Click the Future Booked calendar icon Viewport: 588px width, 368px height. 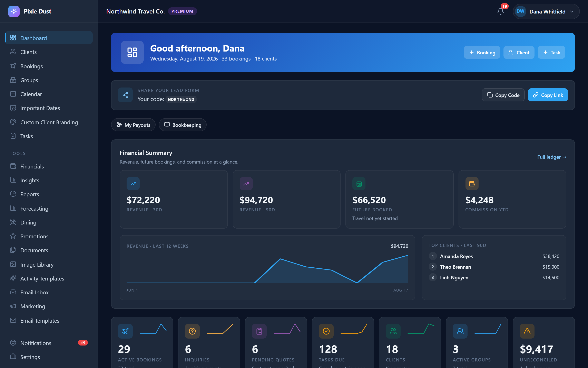click(359, 184)
